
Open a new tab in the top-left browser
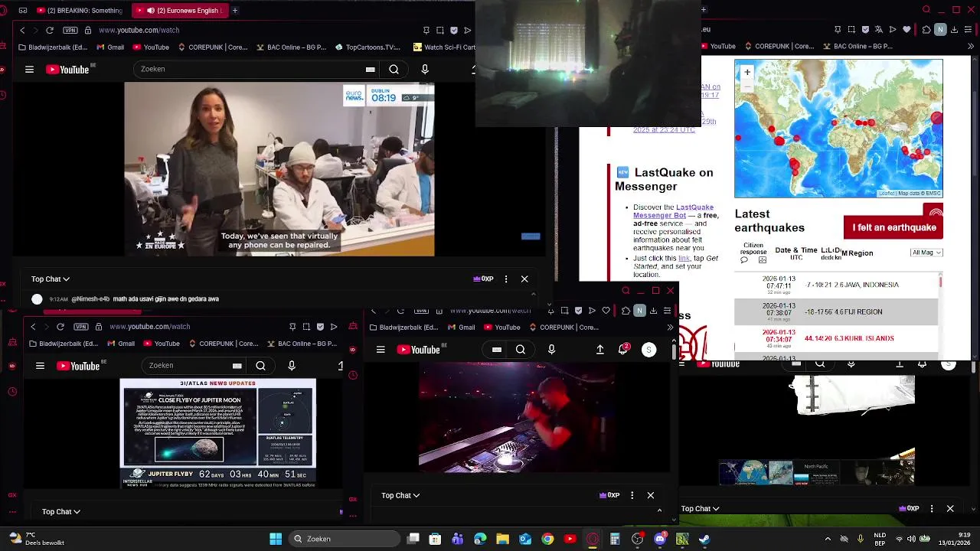235,11
